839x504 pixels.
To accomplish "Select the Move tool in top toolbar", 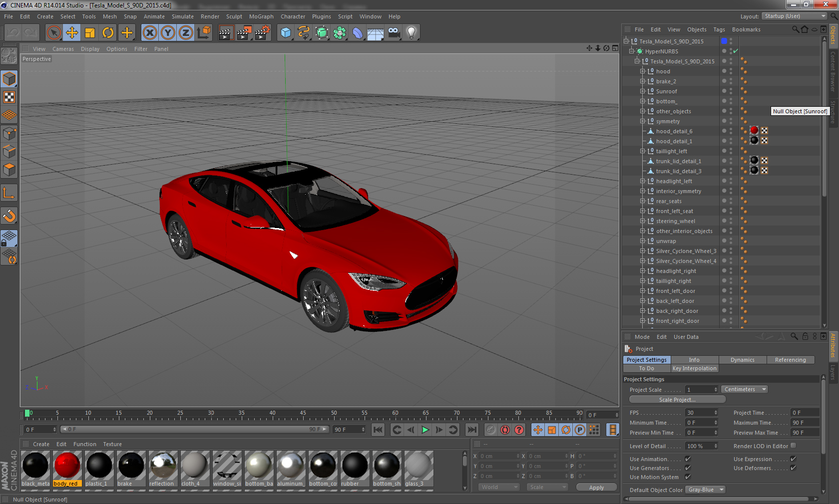I will click(x=72, y=33).
